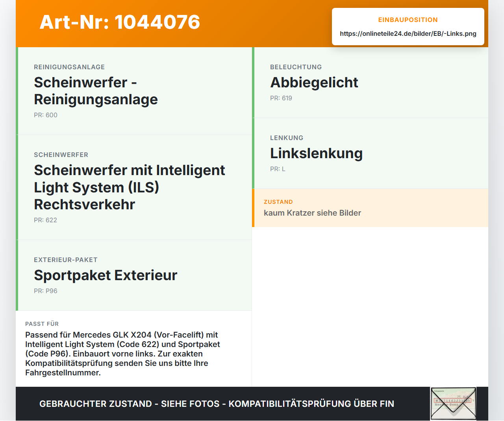Click the Art-Nr: 1044076 heading
This screenshot has width=504, height=421.
[x=120, y=22]
